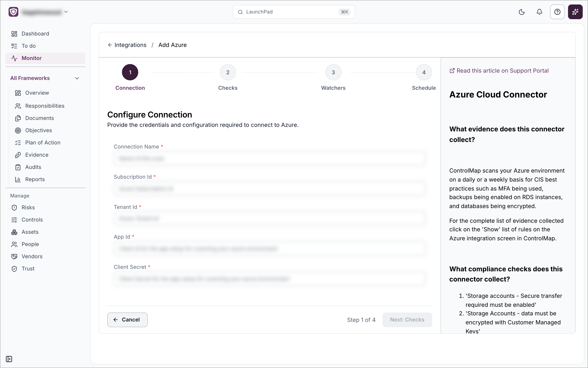The width and height of the screenshot is (588, 368).
Task: Click the Tenant Id input field
Action: [270, 218]
